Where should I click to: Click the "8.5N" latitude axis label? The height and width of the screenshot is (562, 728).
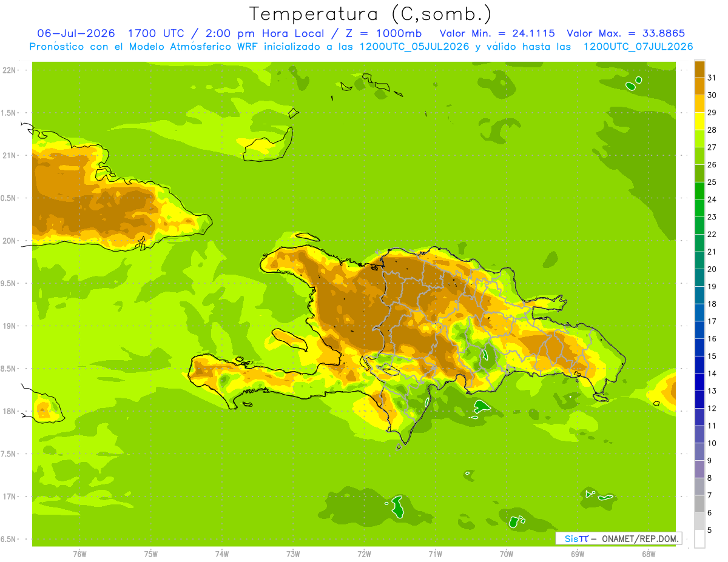9,369
